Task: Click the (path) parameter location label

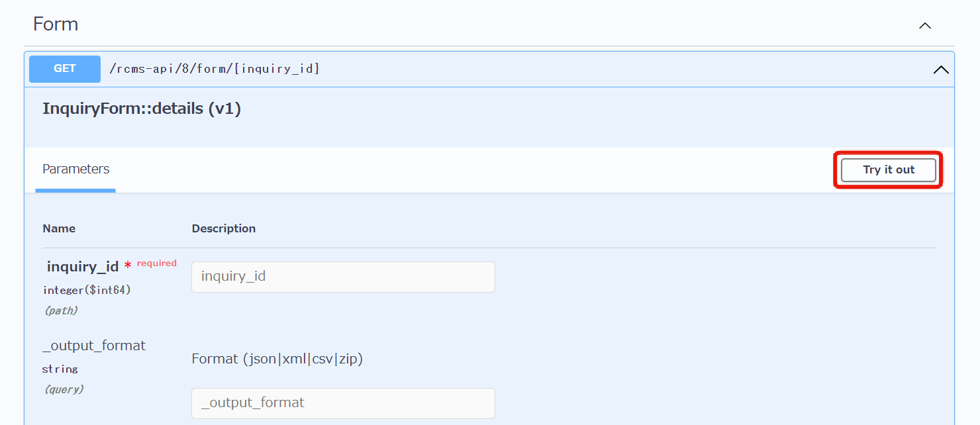Action: (x=60, y=310)
